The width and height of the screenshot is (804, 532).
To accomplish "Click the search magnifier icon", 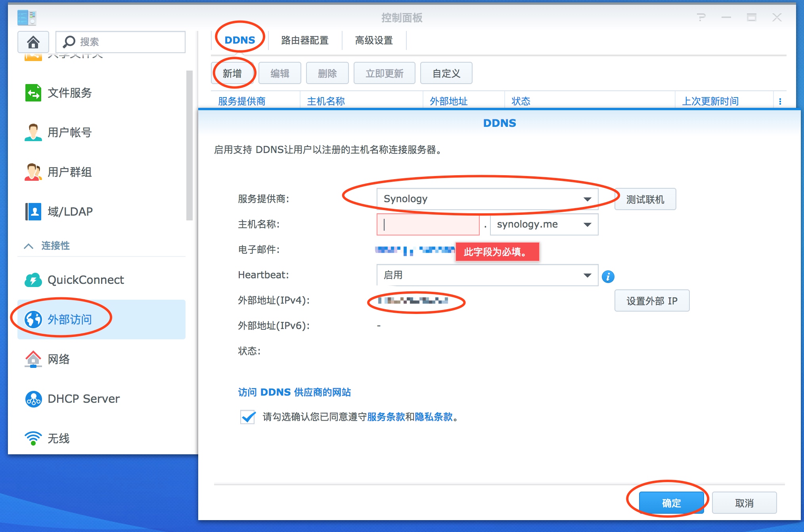I will 69,42.
